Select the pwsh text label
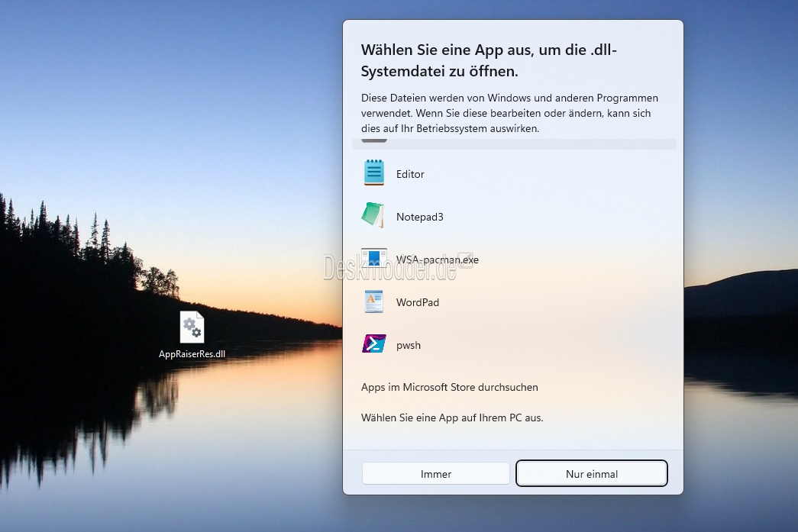798x532 pixels. (x=409, y=345)
